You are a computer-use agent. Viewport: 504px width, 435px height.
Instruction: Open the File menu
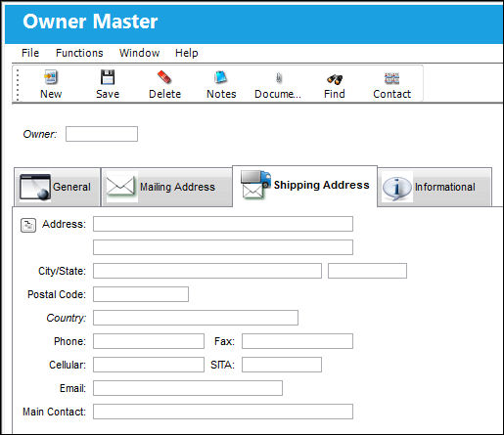click(x=30, y=53)
